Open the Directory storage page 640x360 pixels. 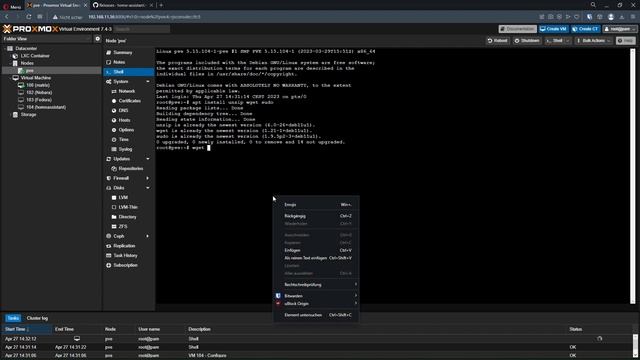[x=127, y=217]
